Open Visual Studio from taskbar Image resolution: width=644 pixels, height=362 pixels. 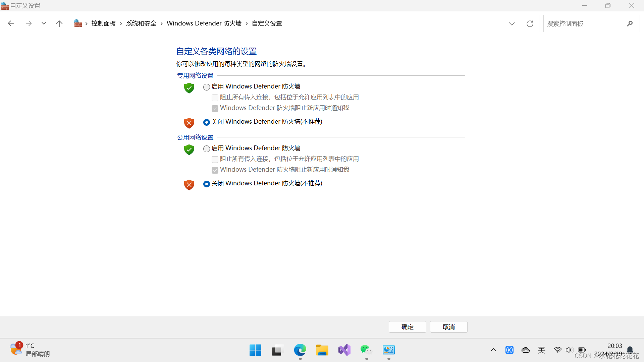click(344, 350)
